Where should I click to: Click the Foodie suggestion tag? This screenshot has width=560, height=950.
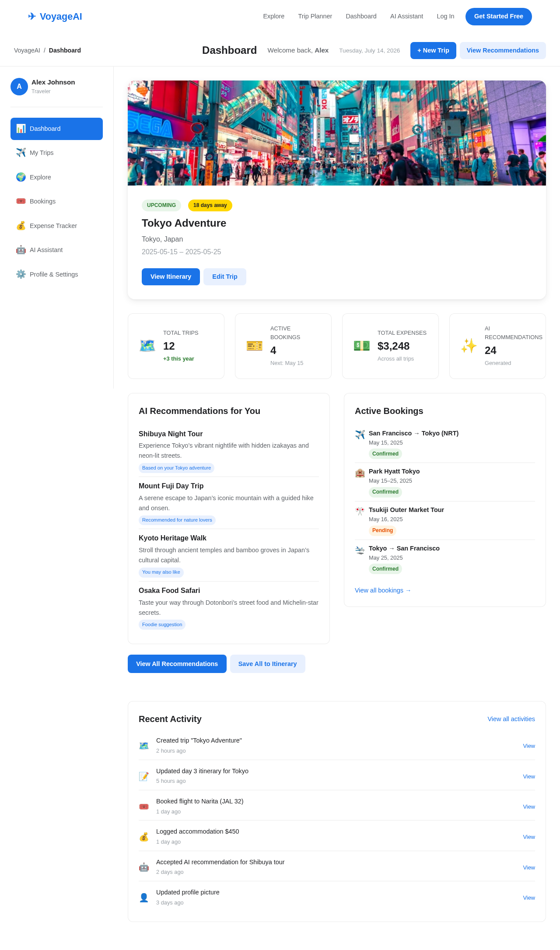[162, 625]
